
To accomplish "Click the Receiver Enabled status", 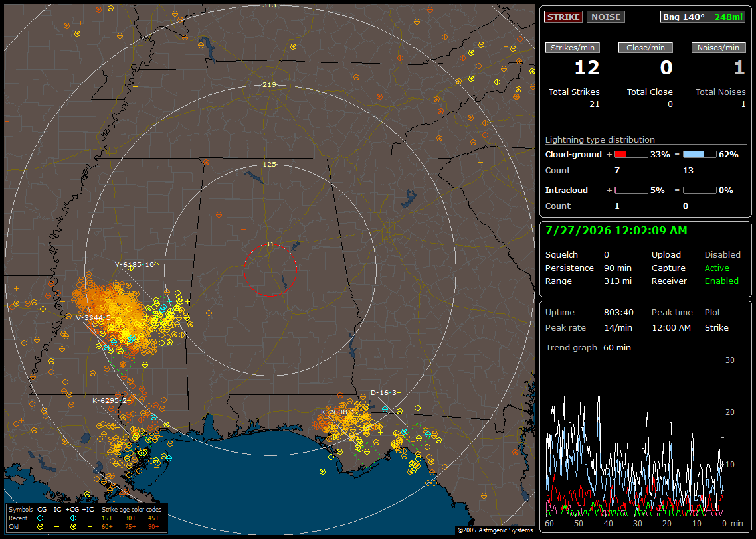I will 721,281.
